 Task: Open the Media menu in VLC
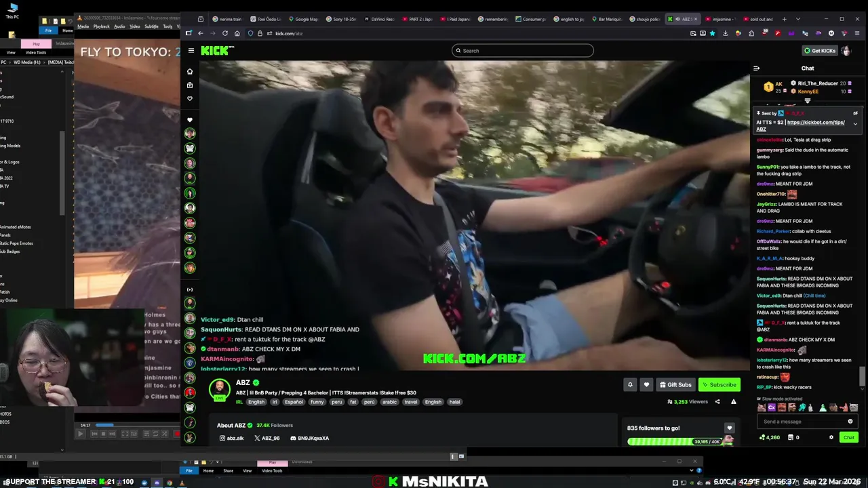click(83, 26)
